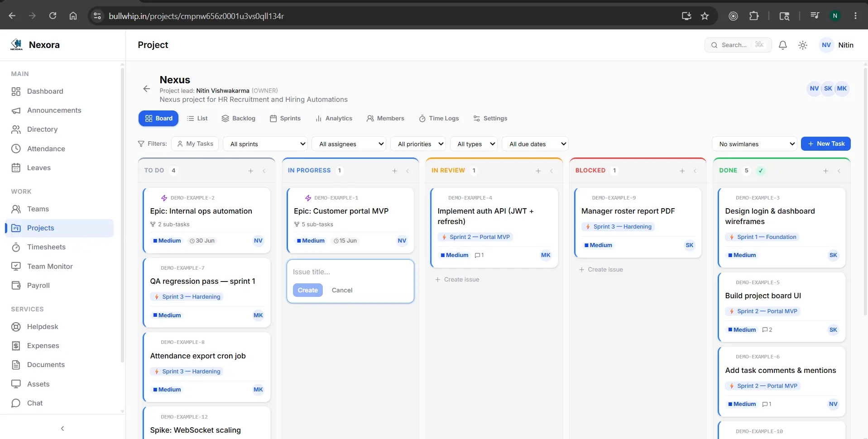Switch to the Backlog tab
Viewport: 868px width, 439px height.
[x=239, y=119]
